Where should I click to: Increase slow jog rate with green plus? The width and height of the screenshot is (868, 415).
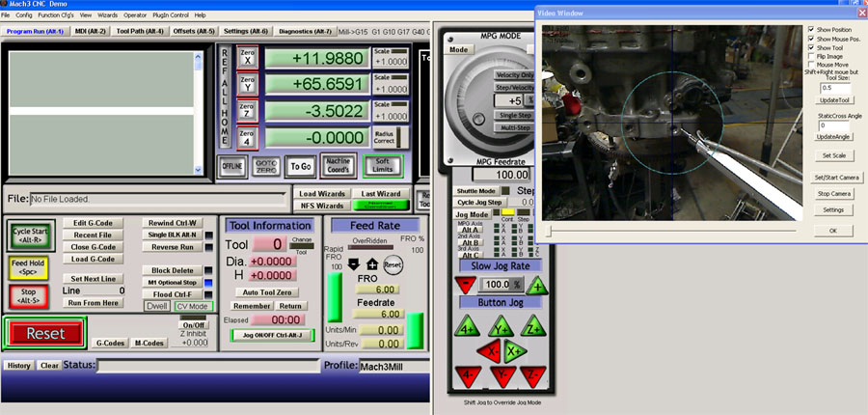537,286
